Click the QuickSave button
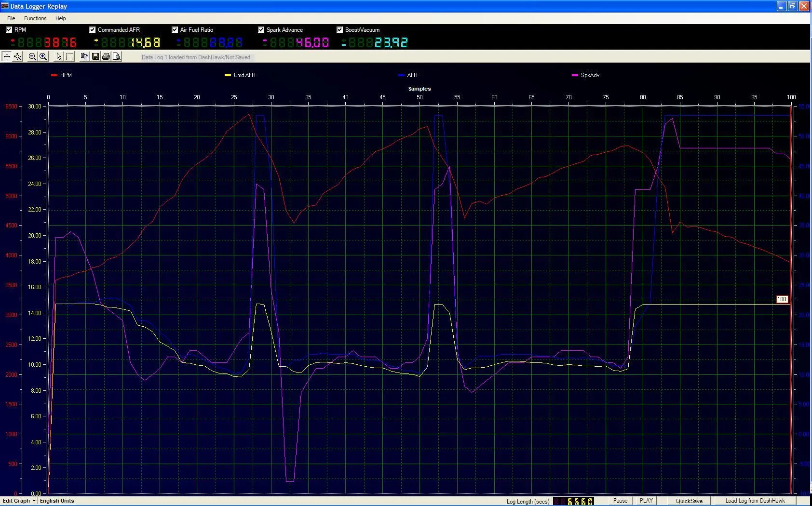The width and height of the screenshot is (812, 506). point(689,501)
